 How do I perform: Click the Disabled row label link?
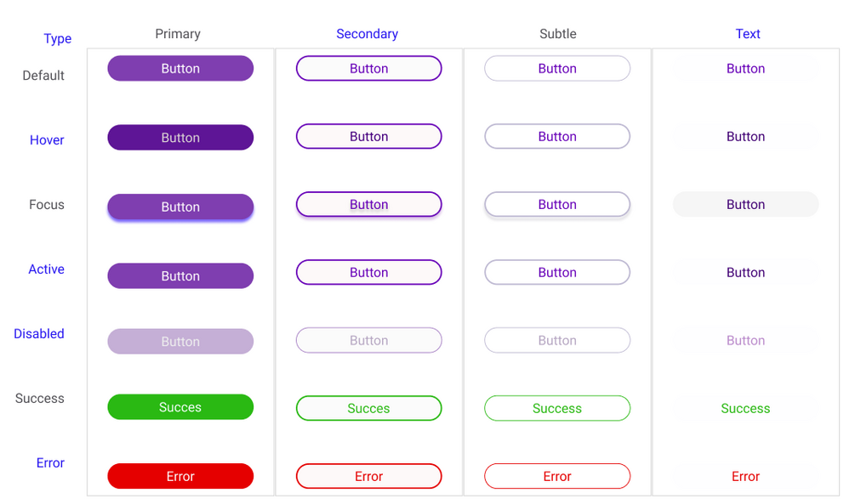39,334
